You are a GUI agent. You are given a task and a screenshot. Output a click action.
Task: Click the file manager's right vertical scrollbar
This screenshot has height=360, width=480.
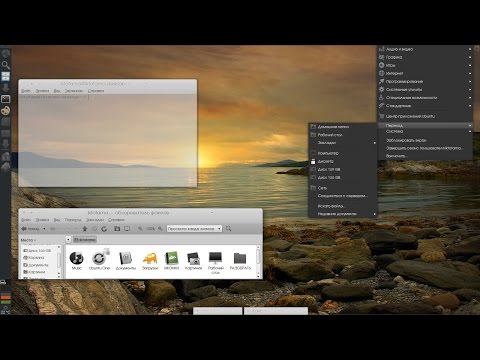(258, 262)
